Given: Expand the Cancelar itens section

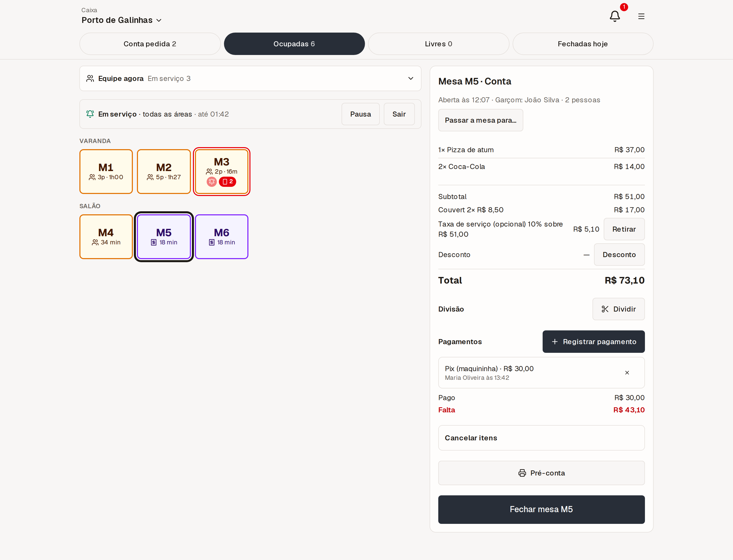Looking at the screenshot, I should point(541,438).
